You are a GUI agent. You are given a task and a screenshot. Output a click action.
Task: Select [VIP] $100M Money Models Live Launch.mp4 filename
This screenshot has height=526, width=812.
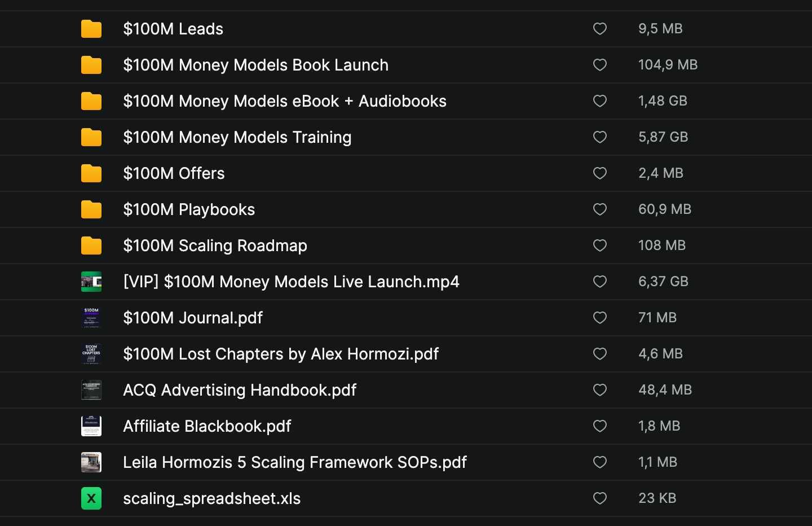click(292, 282)
